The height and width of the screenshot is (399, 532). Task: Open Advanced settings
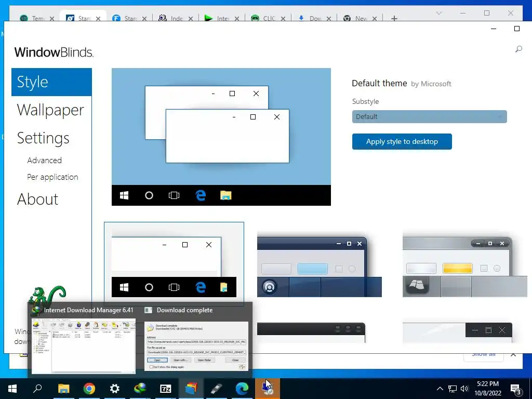[45, 160]
